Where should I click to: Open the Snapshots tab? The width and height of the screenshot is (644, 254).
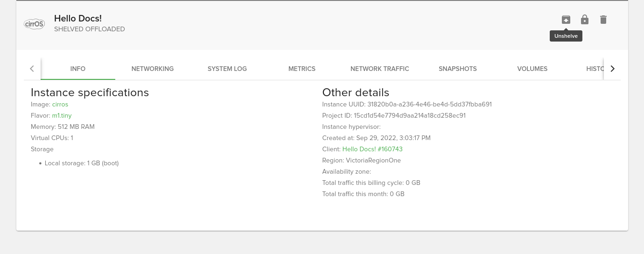pos(457,69)
